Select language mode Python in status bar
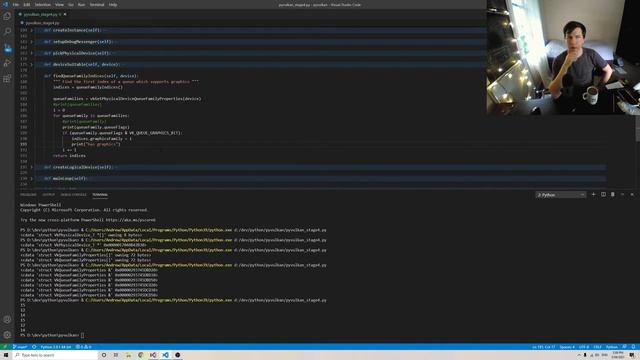This screenshot has height=360, width=640. (x=612, y=347)
